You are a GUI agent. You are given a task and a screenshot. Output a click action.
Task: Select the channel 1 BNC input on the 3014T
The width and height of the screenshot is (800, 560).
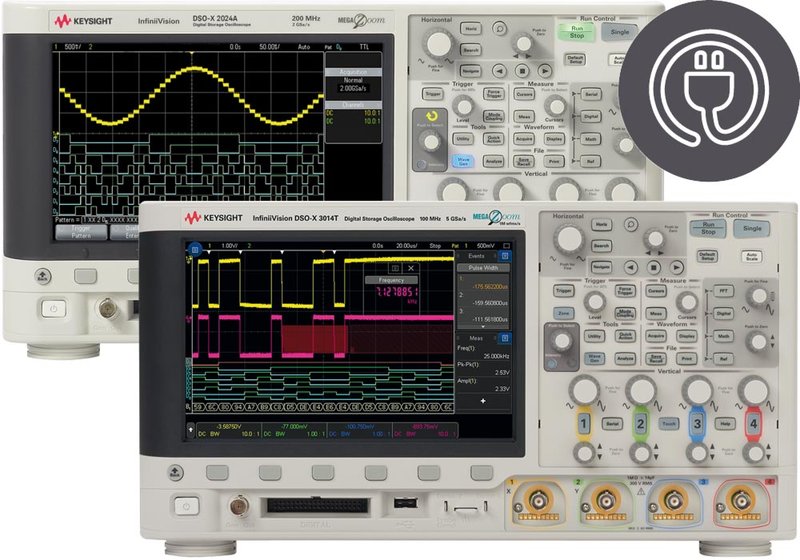point(537,501)
